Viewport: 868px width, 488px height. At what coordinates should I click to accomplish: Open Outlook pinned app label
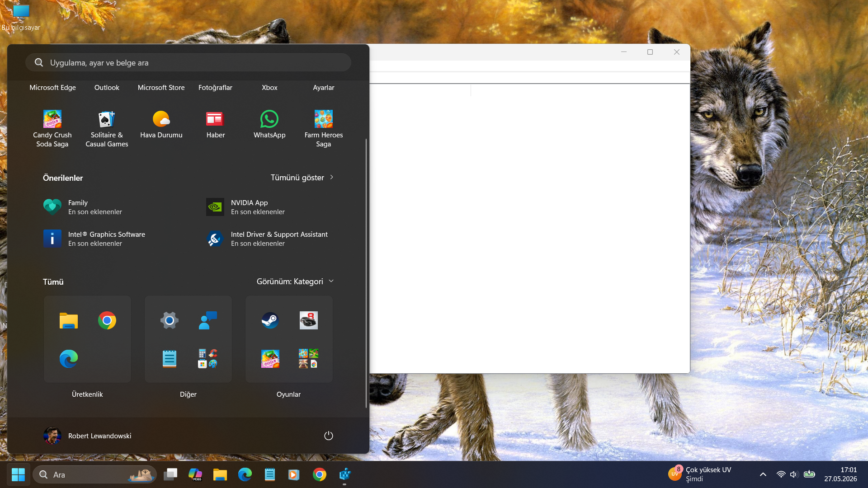107,87
